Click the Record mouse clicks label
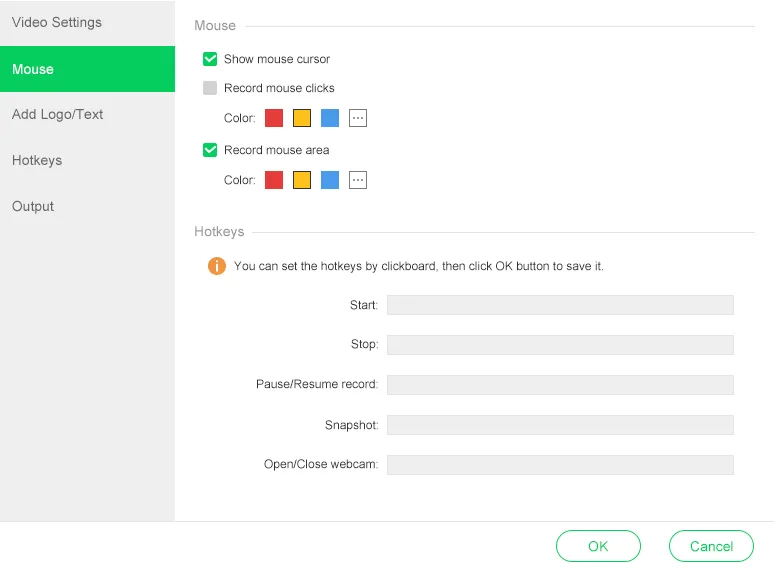 point(279,88)
